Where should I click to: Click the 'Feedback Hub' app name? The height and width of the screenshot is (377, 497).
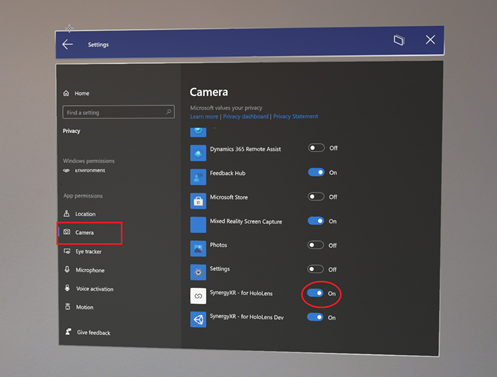pyautogui.click(x=227, y=173)
